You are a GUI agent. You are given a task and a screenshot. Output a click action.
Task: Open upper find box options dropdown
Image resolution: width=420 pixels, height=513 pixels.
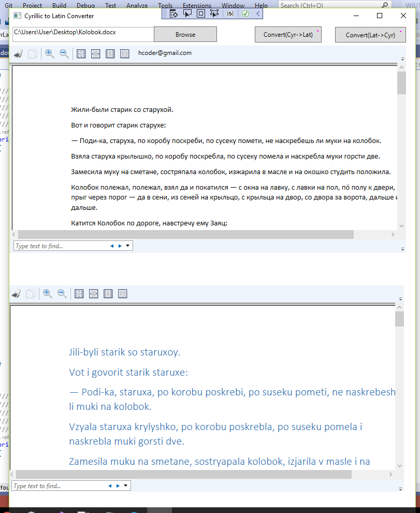(128, 246)
